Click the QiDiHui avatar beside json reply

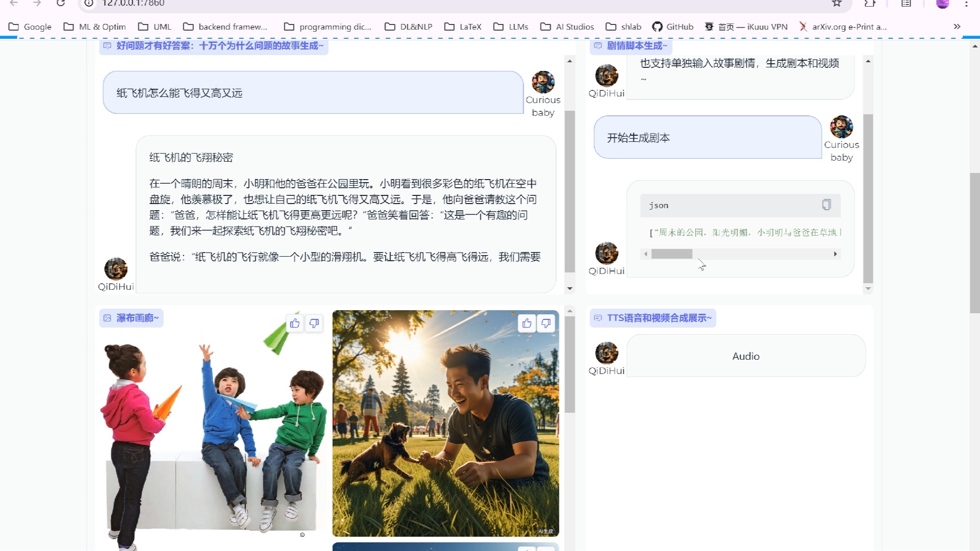606,253
